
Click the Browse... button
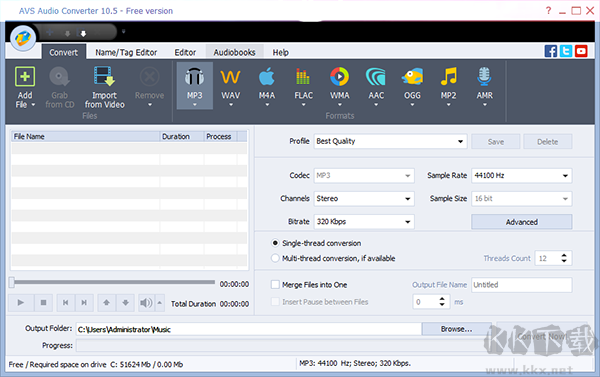[457, 329]
